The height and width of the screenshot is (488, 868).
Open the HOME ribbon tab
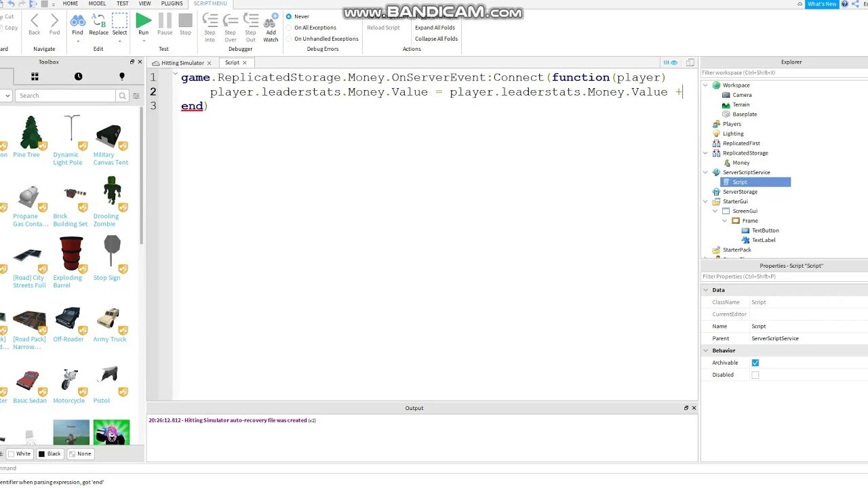point(71,3)
